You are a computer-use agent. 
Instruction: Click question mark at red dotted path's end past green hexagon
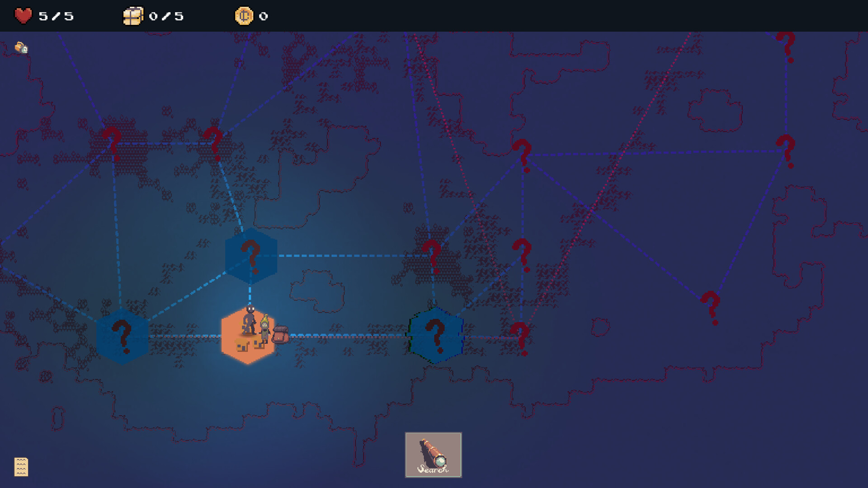coord(520,339)
